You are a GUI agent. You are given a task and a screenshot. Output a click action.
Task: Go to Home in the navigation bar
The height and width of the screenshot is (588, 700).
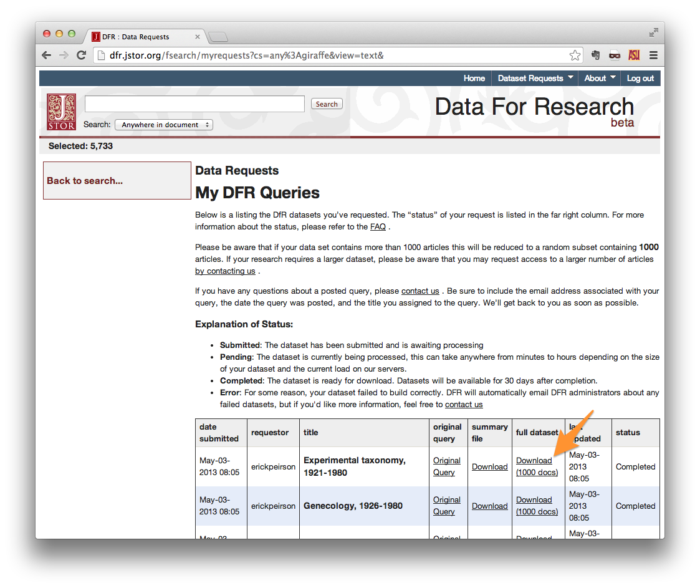tap(474, 78)
